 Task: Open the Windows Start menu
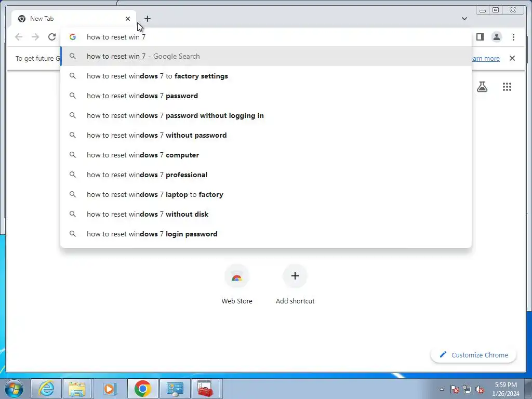tap(14, 389)
